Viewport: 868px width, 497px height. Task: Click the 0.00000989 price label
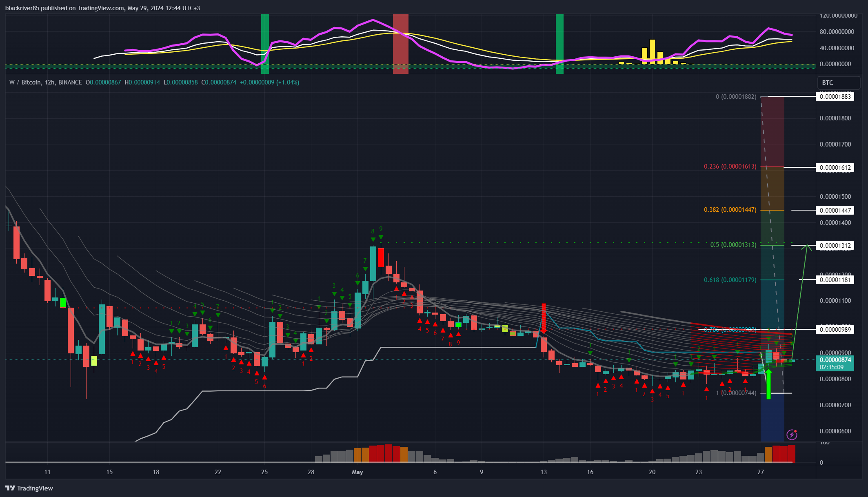pos(835,329)
